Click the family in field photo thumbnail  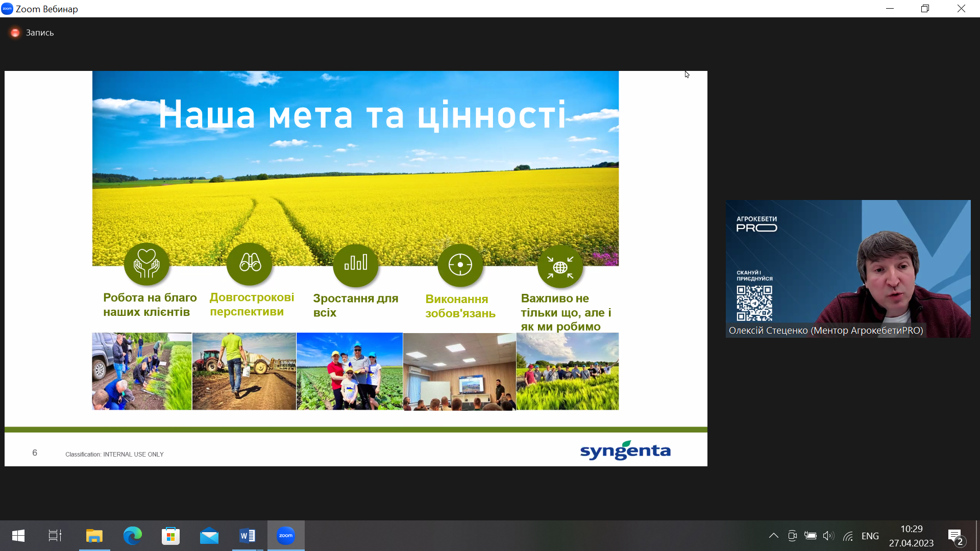coord(349,371)
